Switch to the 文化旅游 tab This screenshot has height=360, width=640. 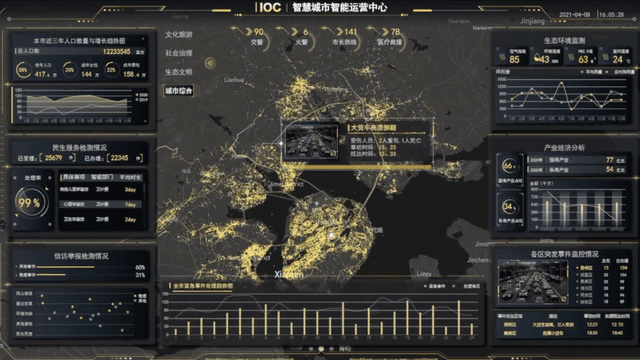click(178, 35)
